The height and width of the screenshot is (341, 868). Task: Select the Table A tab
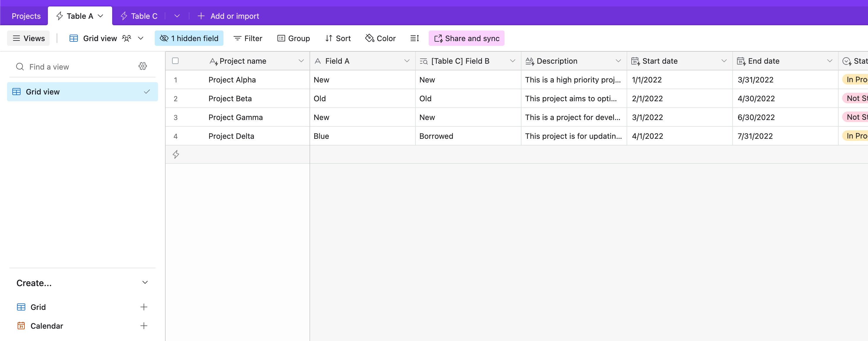pyautogui.click(x=80, y=16)
